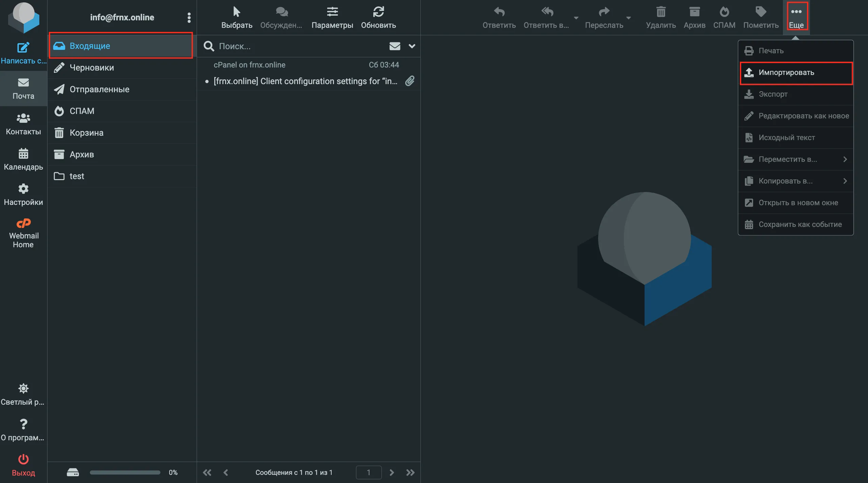Go to previous page of messages
The width and height of the screenshot is (868, 483).
point(226,472)
